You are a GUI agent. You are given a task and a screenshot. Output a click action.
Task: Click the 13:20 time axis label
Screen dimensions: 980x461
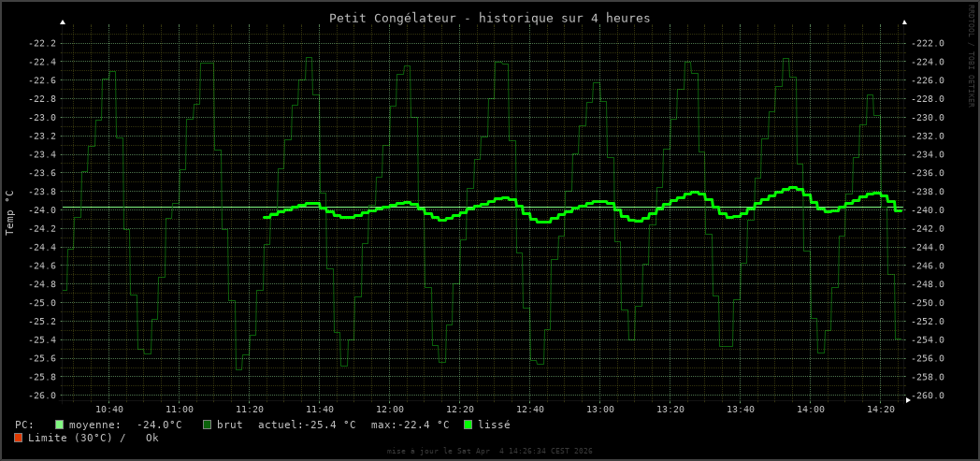click(x=670, y=410)
